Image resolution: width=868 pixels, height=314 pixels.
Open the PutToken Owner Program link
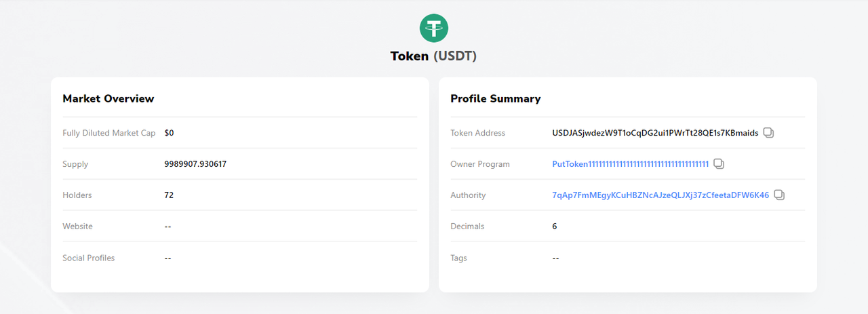pos(630,164)
